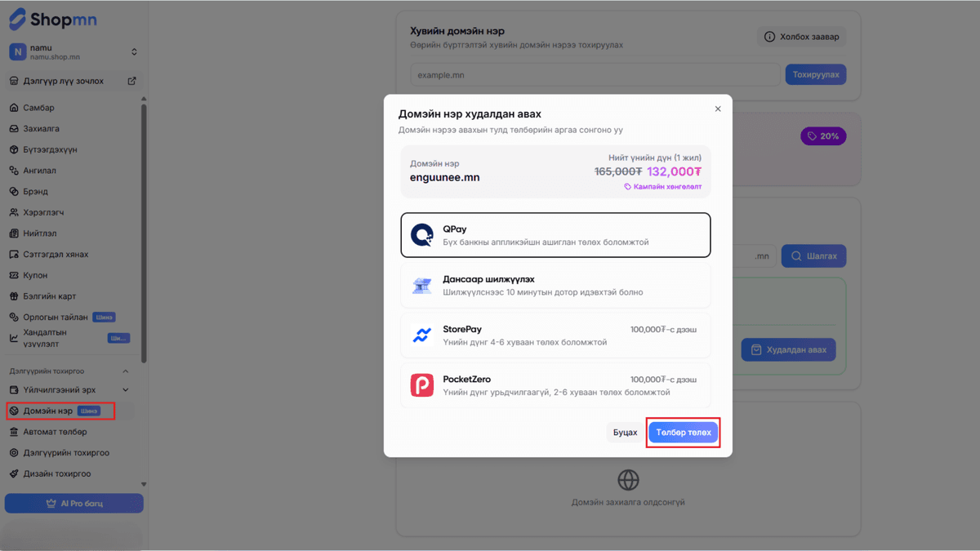This screenshot has width=980, height=551.
Task: Click the 20% discount tag badge
Action: tap(823, 136)
